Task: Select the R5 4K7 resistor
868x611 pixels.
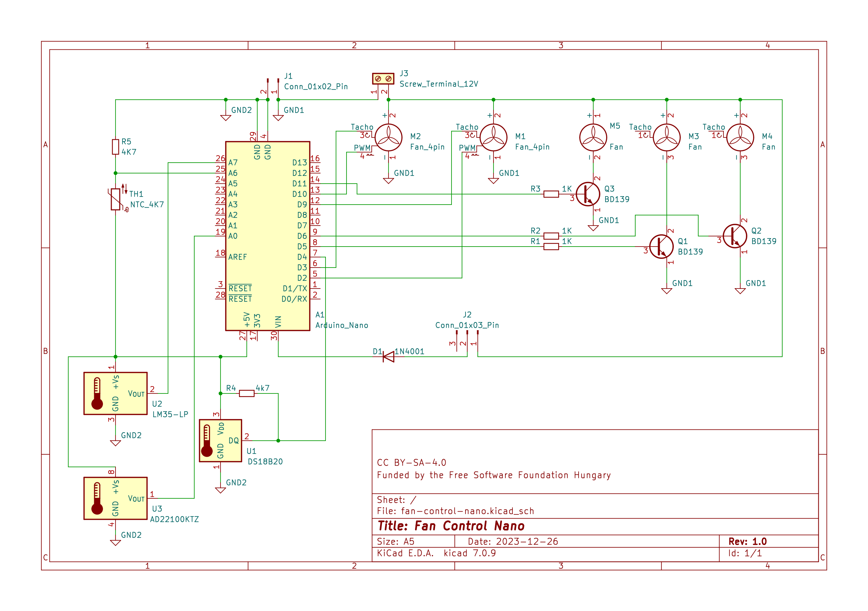Action: [115, 147]
